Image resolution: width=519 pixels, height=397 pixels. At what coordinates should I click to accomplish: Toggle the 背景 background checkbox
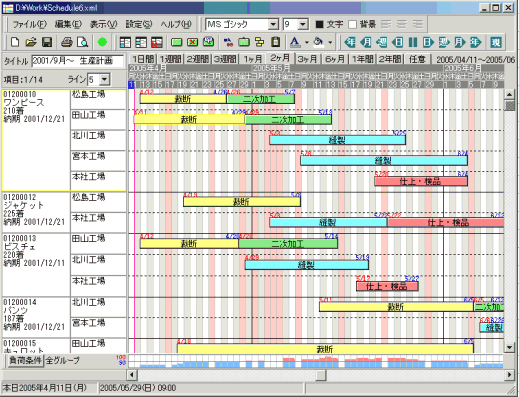pos(352,24)
